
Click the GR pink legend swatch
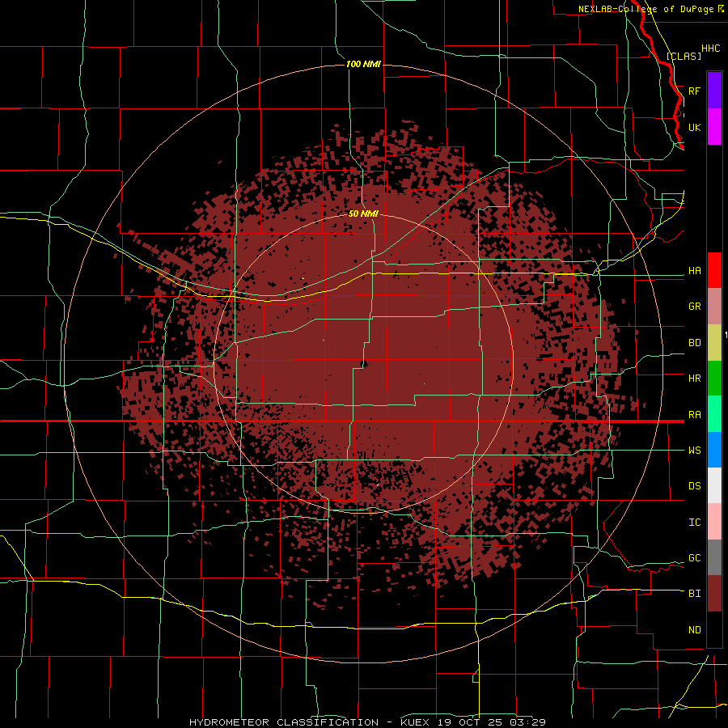[x=714, y=307]
